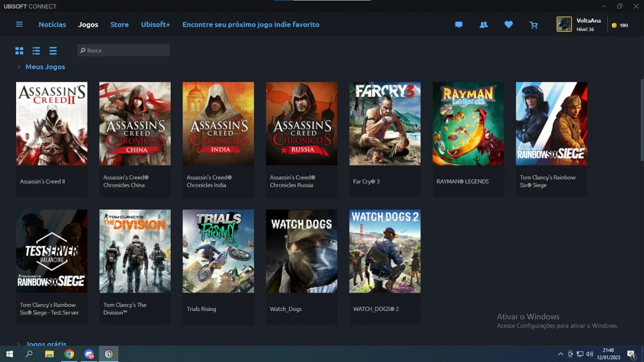Open Watch_Dogs cover art
This screenshot has height=362, width=644.
tap(301, 251)
